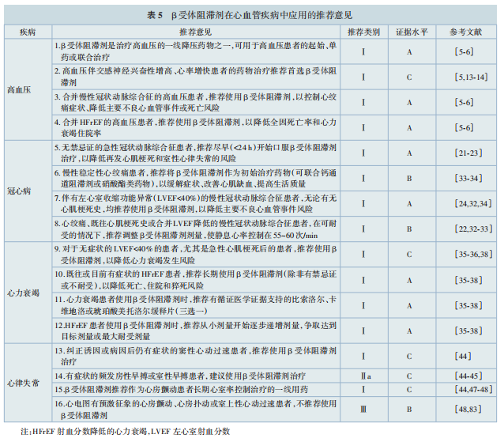Select recommendation 6 about 慢性稳定性心绞痛

(195, 178)
